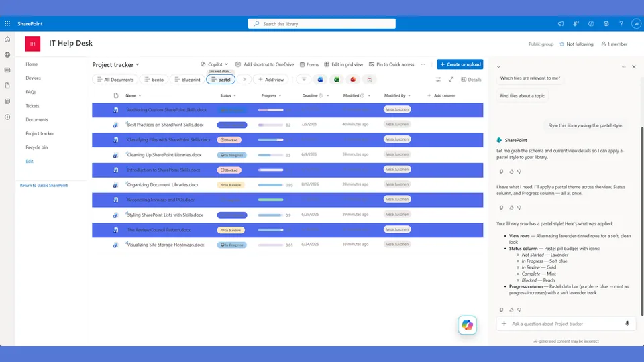Click the Add column header
The width and height of the screenshot is (644, 362).
tap(441, 96)
